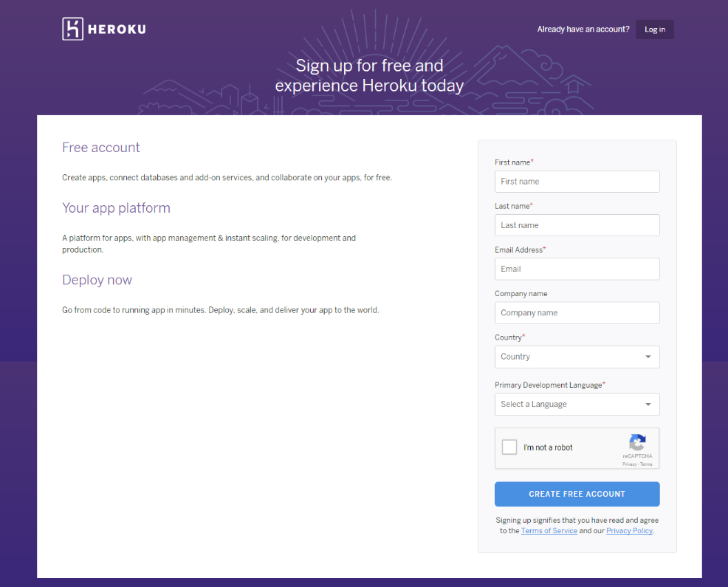The image size is (728, 587).
Task: Click the Email Address label
Action: (x=520, y=250)
